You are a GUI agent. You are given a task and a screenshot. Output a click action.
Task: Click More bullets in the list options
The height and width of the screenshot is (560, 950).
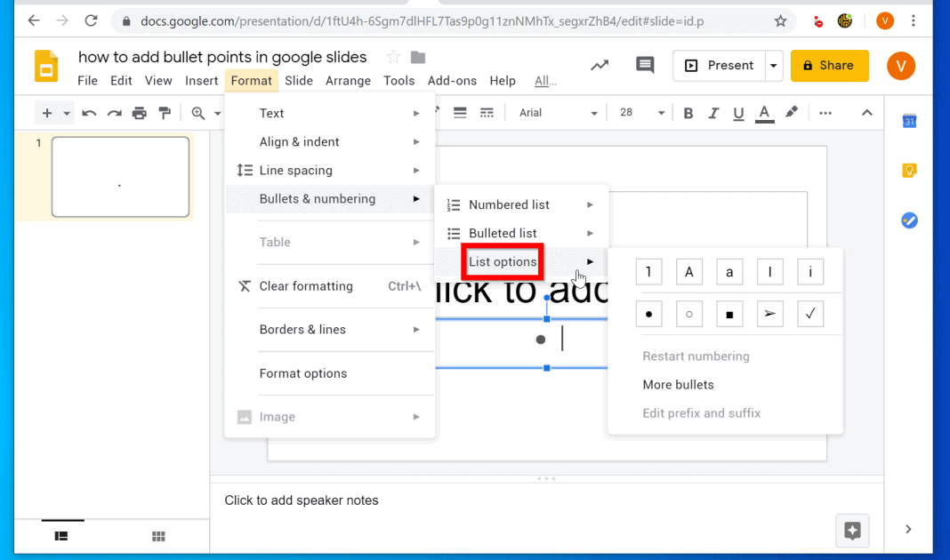tap(679, 384)
